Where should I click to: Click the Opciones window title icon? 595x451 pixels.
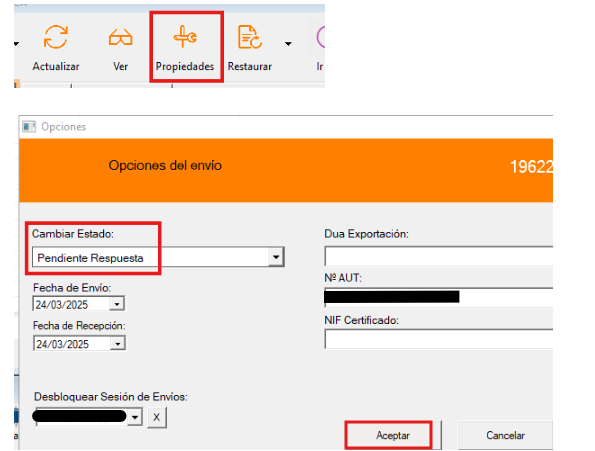tap(29, 126)
